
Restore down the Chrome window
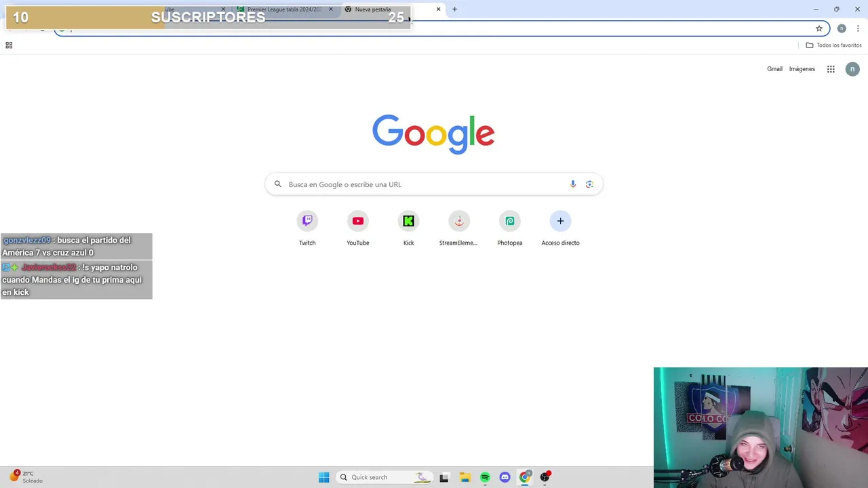837,9
